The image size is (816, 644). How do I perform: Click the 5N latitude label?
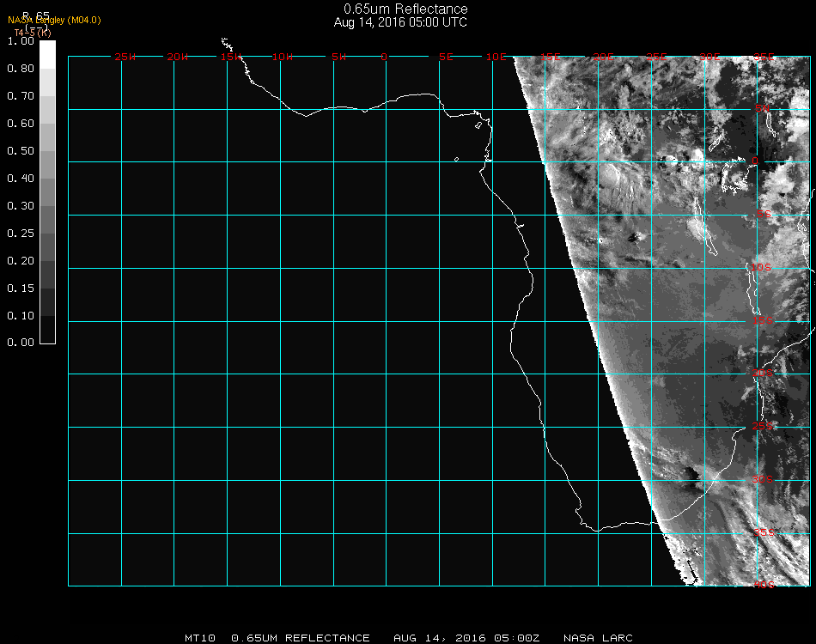tap(762, 108)
